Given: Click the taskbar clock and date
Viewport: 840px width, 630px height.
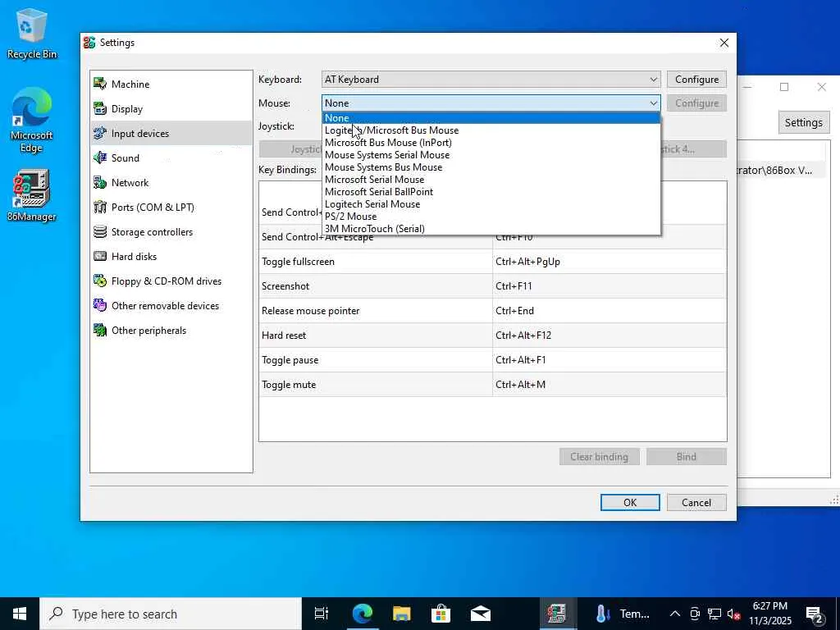Looking at the screenshot, I should point(769,614).
